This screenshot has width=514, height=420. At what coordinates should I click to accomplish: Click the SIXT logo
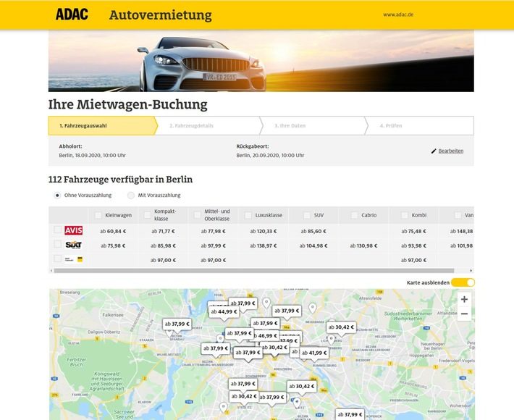(73, 245)
